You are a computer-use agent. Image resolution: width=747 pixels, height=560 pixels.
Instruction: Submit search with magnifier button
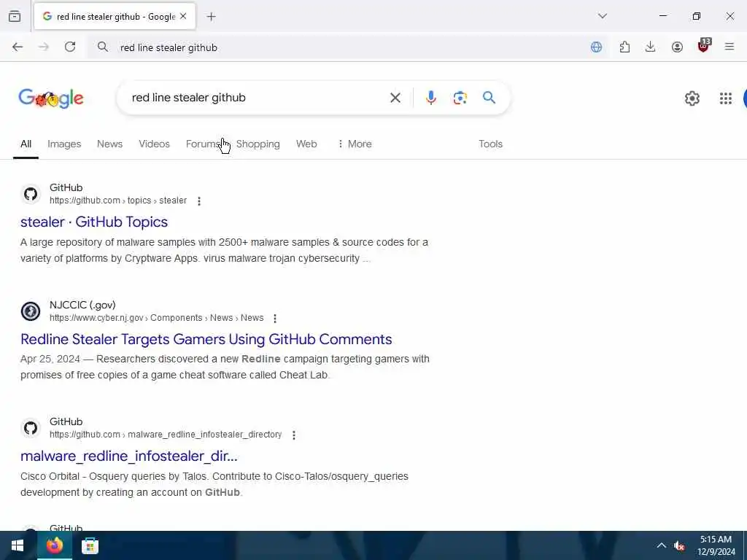(x=489, y=98)
